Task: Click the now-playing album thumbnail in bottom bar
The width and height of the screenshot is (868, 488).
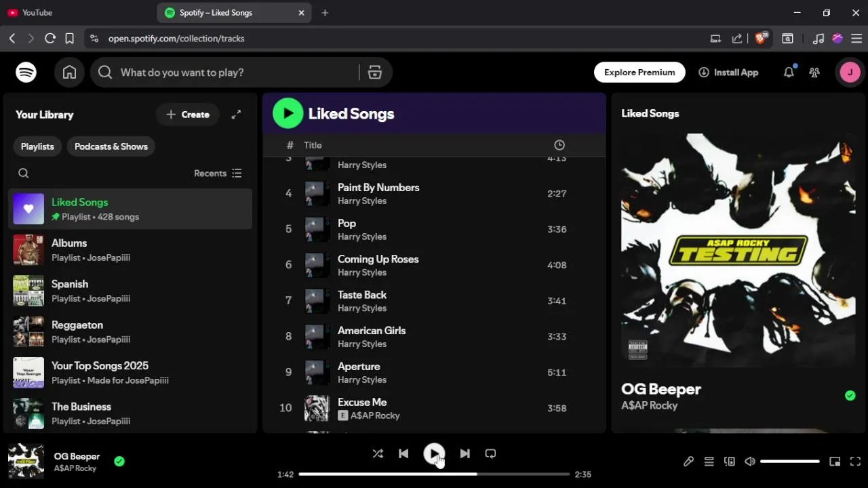Action: tap(26, 462)
